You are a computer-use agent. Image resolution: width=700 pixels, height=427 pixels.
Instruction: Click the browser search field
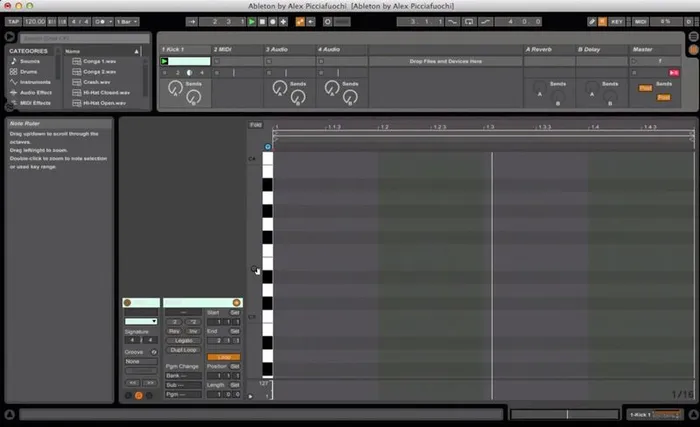pyautogui.click(x=84, y=38)
